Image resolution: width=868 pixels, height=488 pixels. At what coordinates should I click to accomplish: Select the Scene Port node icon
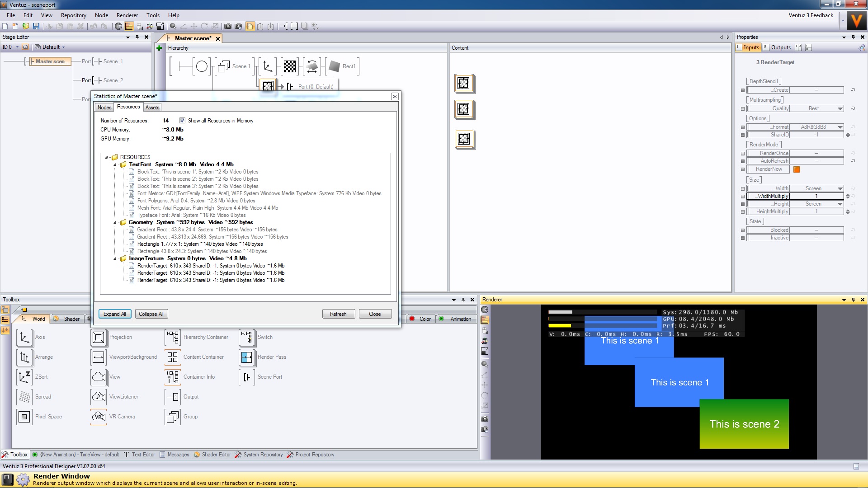point(246,377)
